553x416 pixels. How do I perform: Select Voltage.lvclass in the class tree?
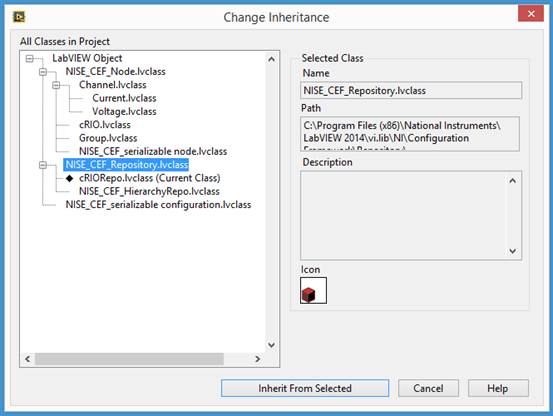click(124, 111)
